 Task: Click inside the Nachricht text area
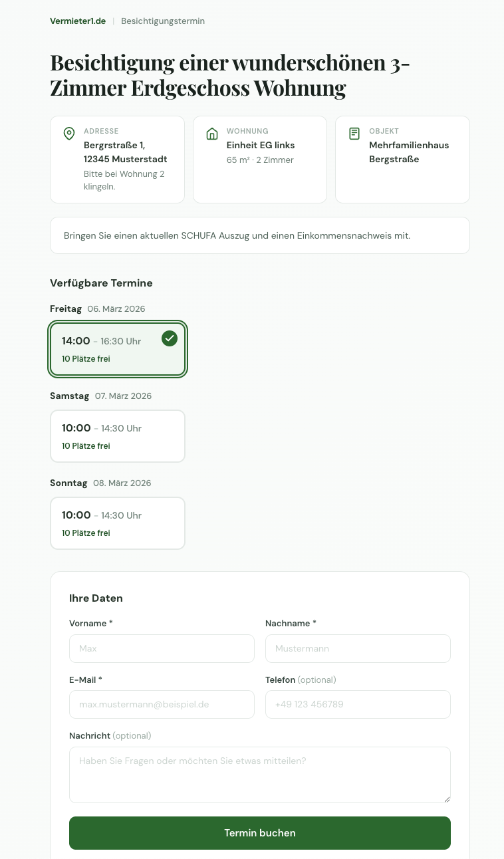pyautogui.click(x=259, y=775)
